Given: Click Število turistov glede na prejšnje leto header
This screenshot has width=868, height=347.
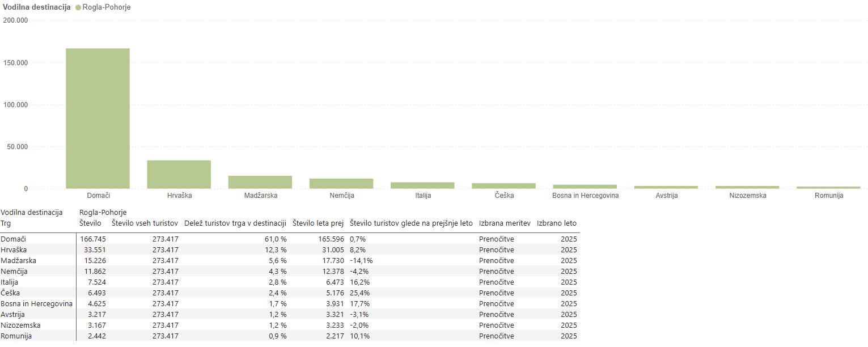Looking at the screenshot, I should tap(411, 223).
